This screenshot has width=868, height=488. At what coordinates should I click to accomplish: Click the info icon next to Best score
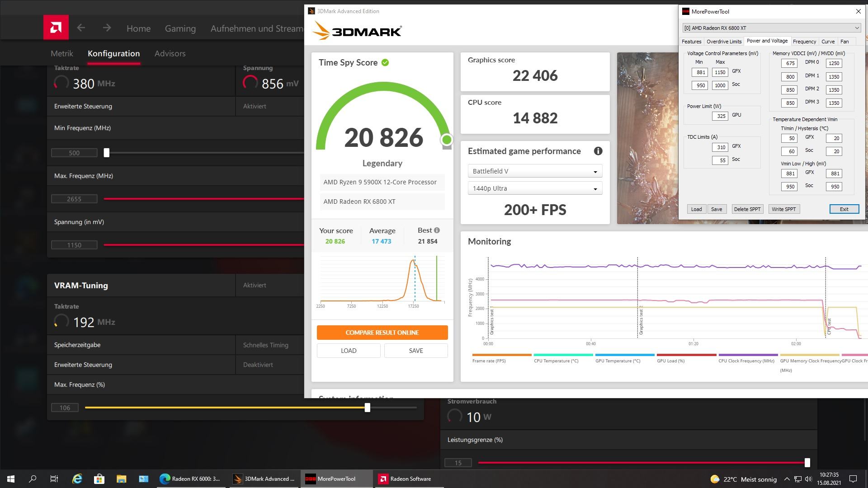(437, 230)
